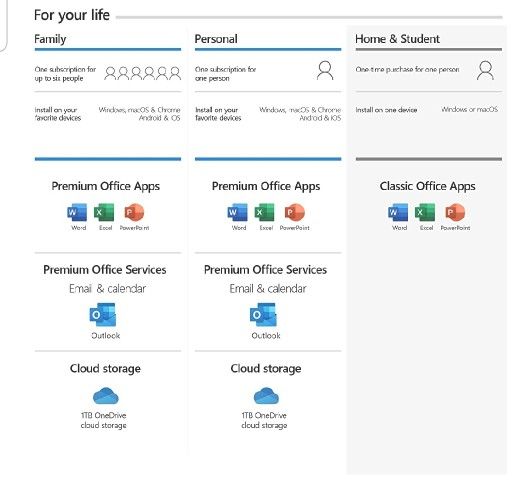Click the Outlook icon in Personal column
Screen dimensions: 520x488
tap(263, 315)
